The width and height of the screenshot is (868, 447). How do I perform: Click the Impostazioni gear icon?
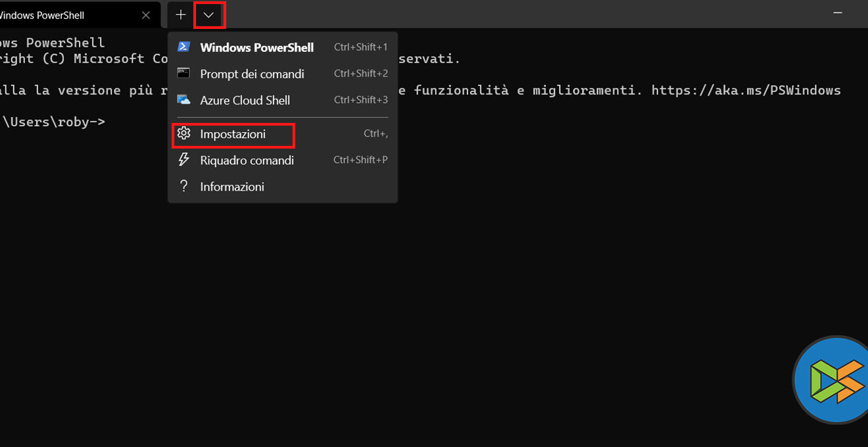click(x=183, y=133)
